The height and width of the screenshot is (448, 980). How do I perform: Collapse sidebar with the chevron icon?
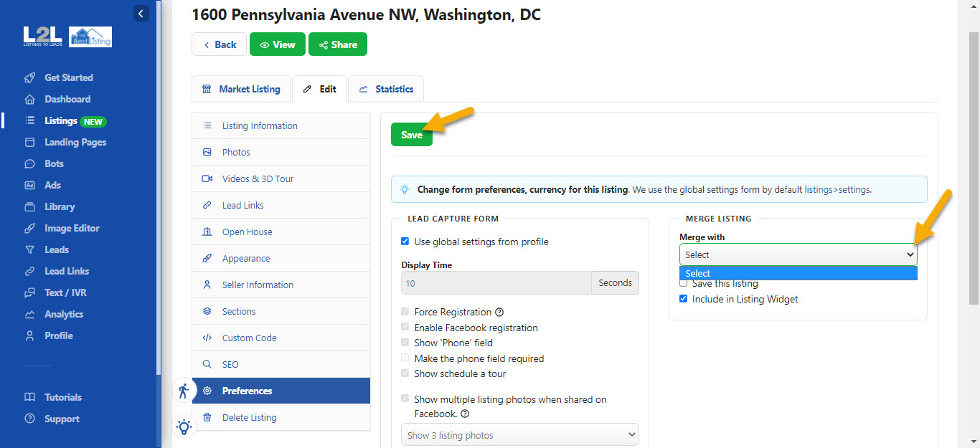point(141,13)
